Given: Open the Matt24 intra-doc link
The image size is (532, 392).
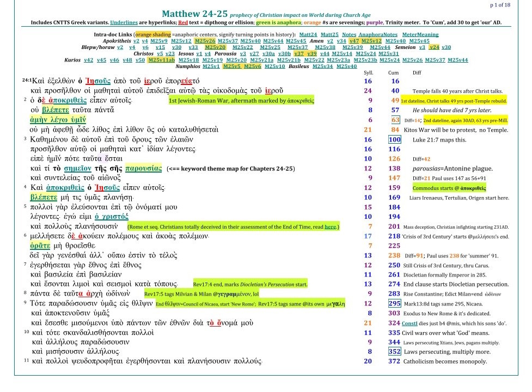Looking at the screenshot, I should (x=308, y=35).
